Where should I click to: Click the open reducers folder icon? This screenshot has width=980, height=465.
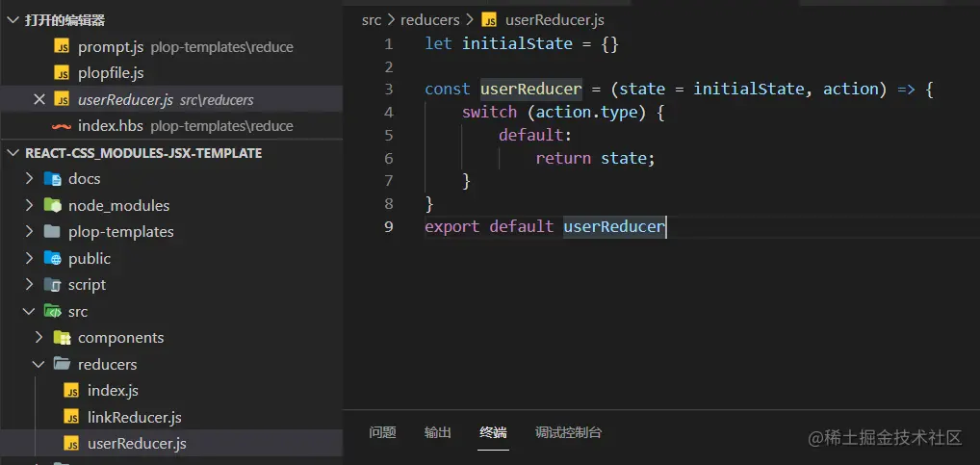[x=62, y=364]
